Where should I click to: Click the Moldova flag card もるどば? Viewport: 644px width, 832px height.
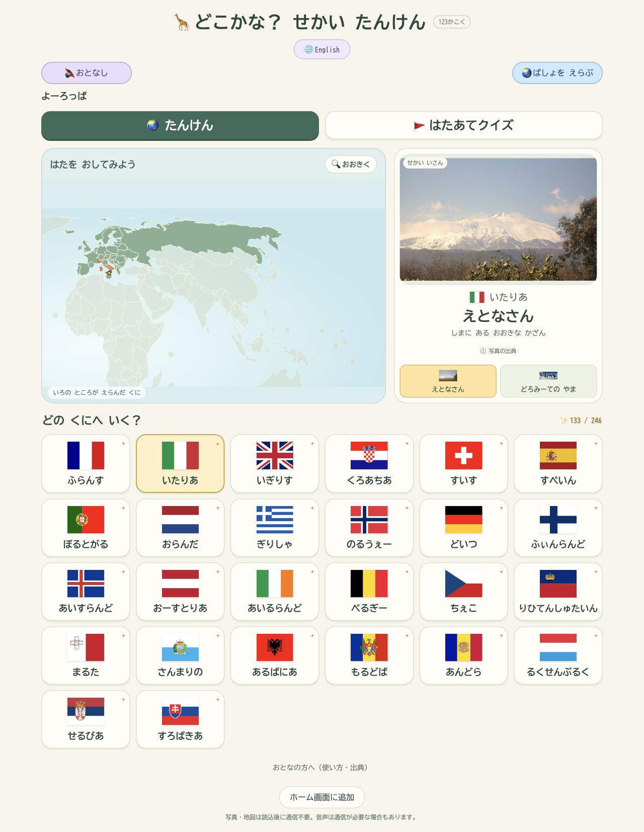369,655
